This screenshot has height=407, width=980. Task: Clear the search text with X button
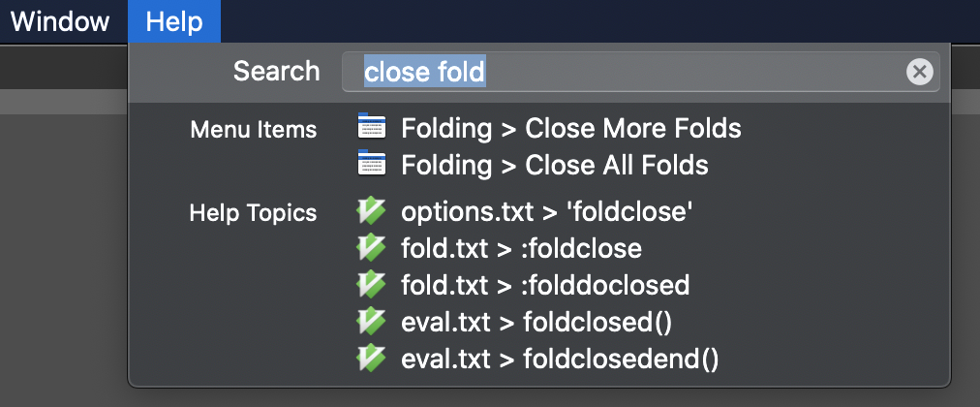pos(919,72)
